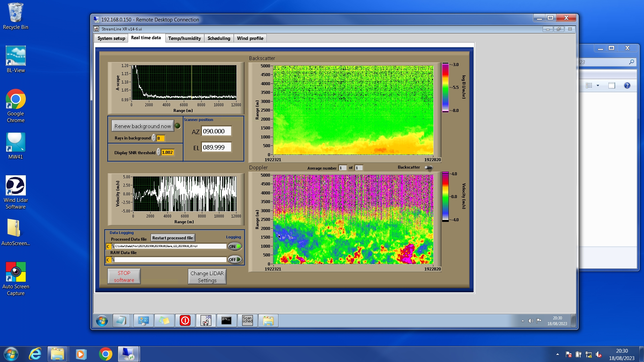The height and width of the screenshot is (362, 644).
Task: Toggle processed data logging ON switch
Action: 235,246
